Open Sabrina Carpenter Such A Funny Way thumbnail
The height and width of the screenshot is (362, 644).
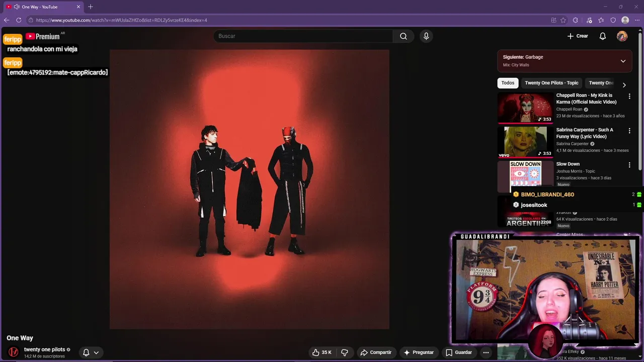pyautogui.click(x=525, y=142)
